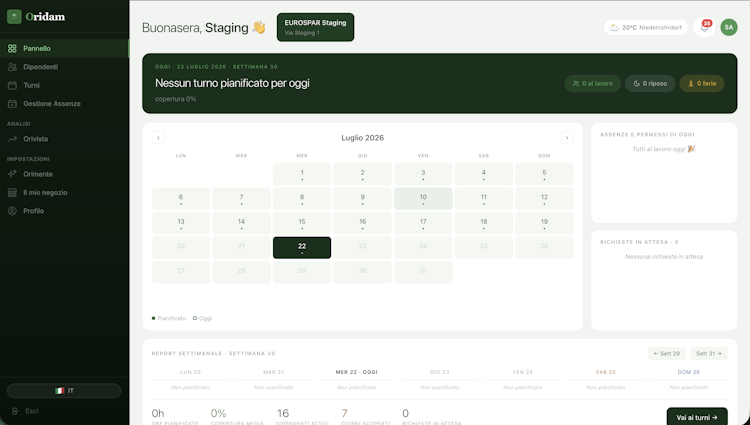Open the notifications bell with badge
The width and height of the screenshot is (750, 425).
point(705,28)
